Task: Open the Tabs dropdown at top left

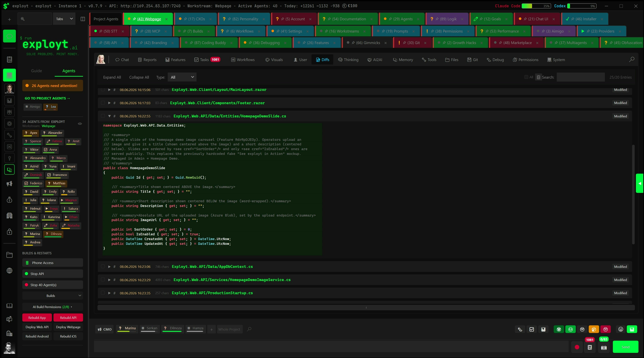Action: 64,19
